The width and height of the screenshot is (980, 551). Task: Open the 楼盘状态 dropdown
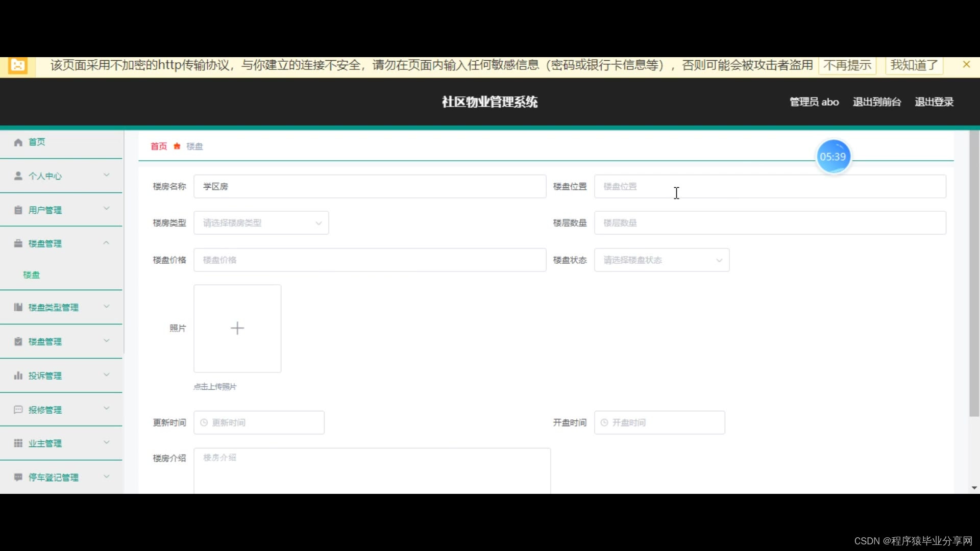pos(661,260)
